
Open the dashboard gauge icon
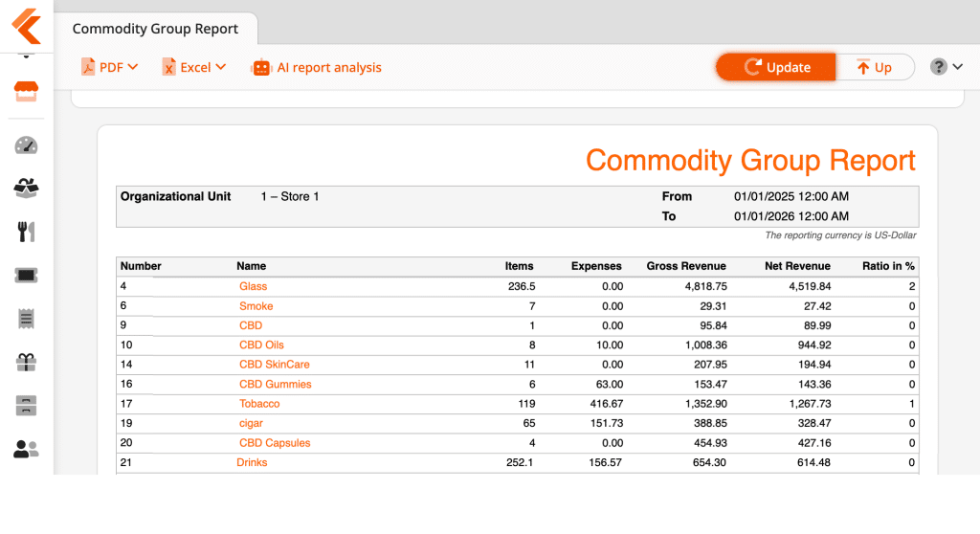(26, 145)
